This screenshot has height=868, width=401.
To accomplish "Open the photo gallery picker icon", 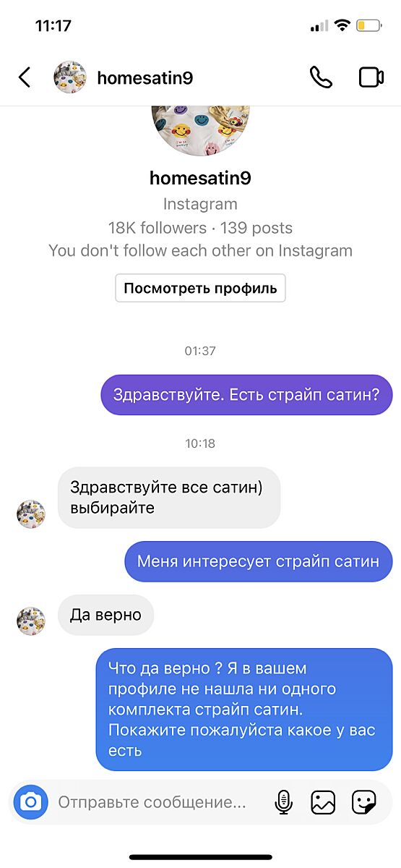I will (323, 801).
